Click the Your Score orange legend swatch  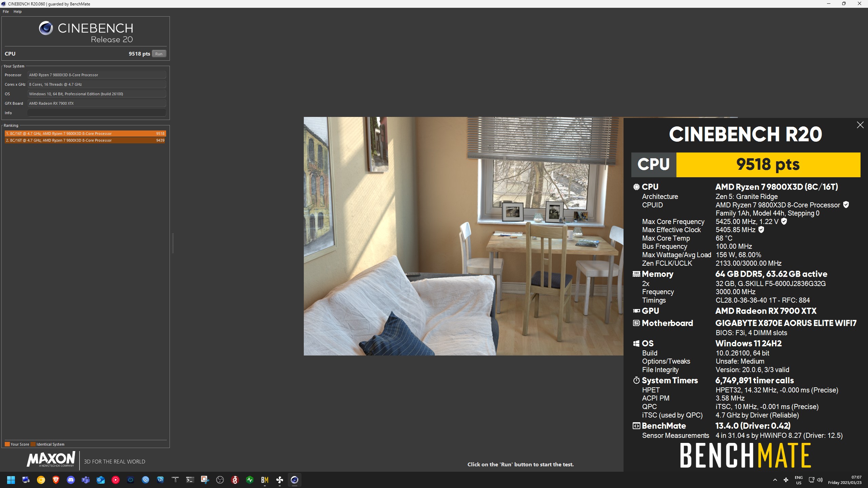pyautogui.click(x=7, y=444)
